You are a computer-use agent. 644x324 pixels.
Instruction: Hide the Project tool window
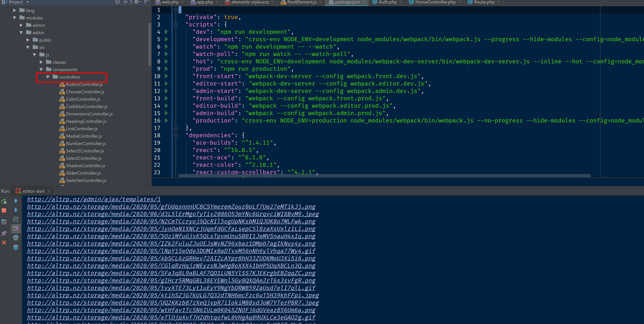(x=147, y=2)
